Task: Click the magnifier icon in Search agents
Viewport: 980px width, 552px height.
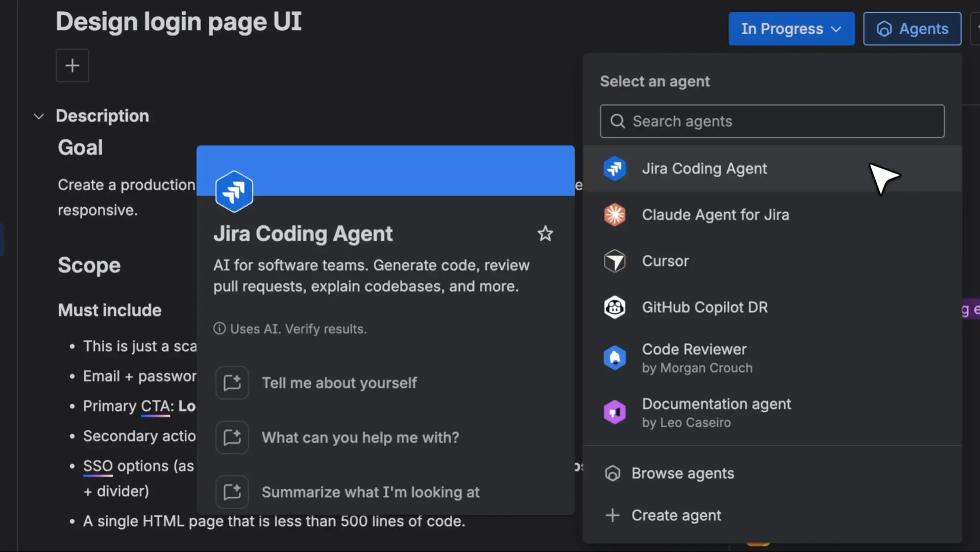Action: 618,121
